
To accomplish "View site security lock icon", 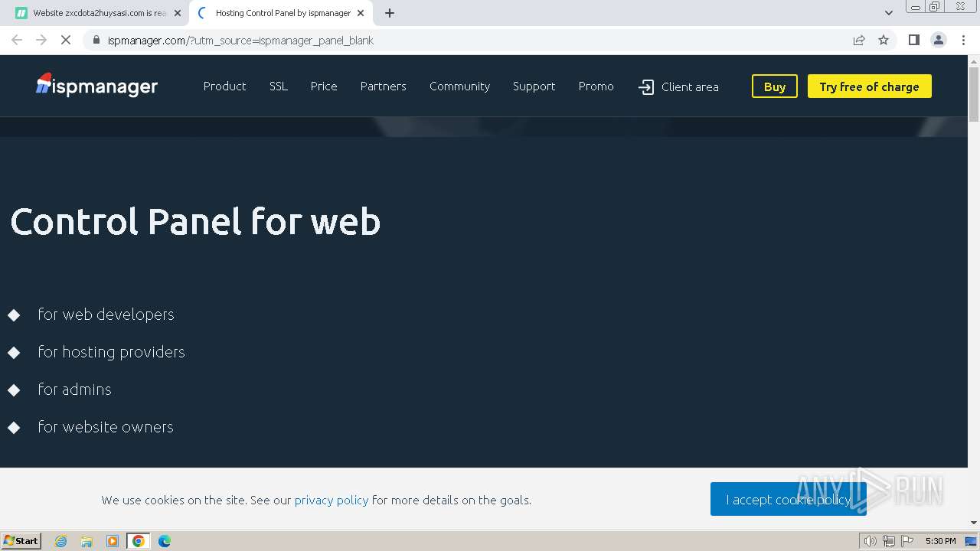I will click(96, 40).
